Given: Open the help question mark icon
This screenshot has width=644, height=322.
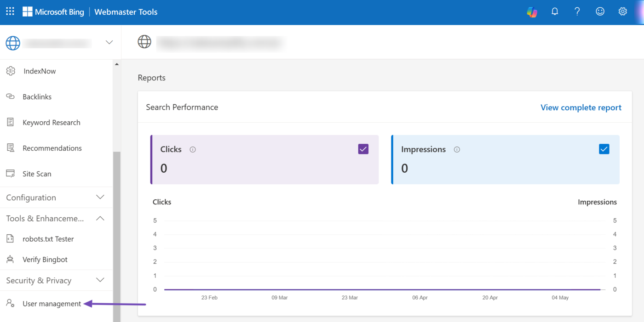Looking at the screenshot, I should click(577, 12).
